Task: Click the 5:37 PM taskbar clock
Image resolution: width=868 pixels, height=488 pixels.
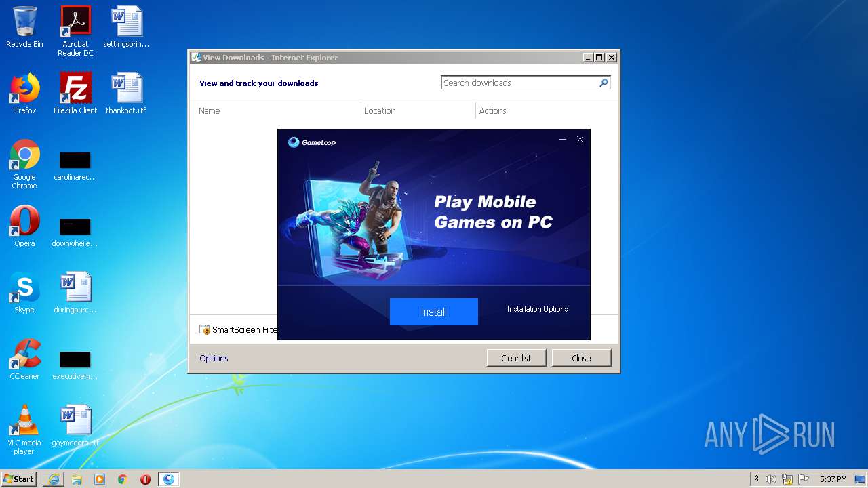Action: (833, 479)
